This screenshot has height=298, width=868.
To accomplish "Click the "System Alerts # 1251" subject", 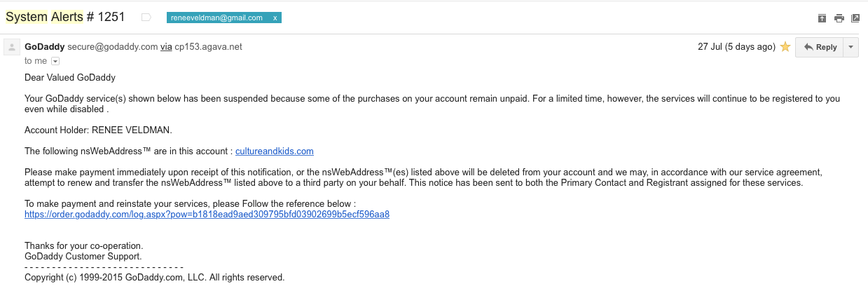I will point(65,18).
